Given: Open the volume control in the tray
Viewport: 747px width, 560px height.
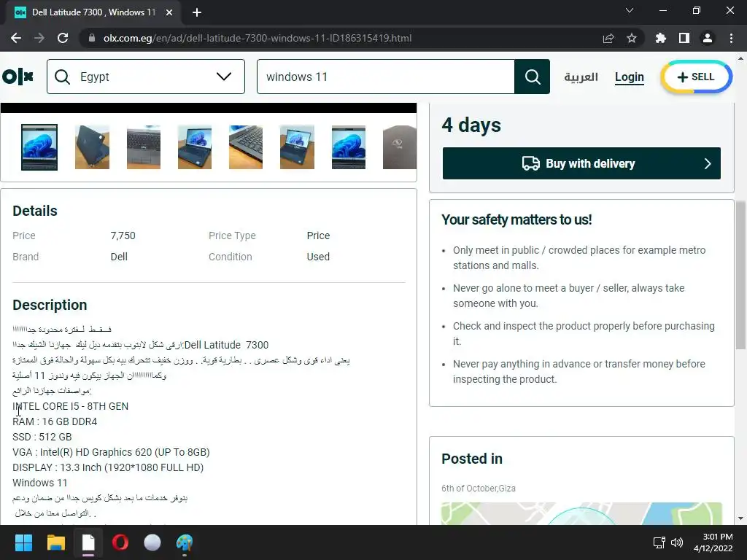Looking at the screenshot, I should (x=677, y=542).
